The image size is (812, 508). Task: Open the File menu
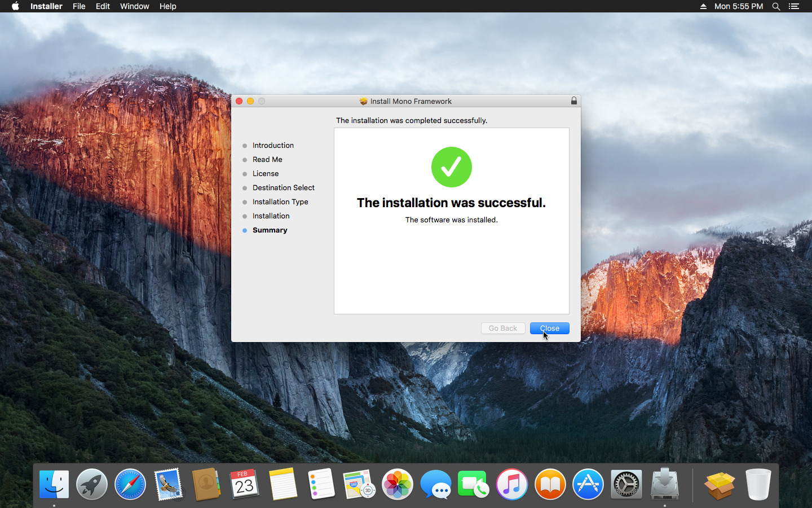click(79, 6)
